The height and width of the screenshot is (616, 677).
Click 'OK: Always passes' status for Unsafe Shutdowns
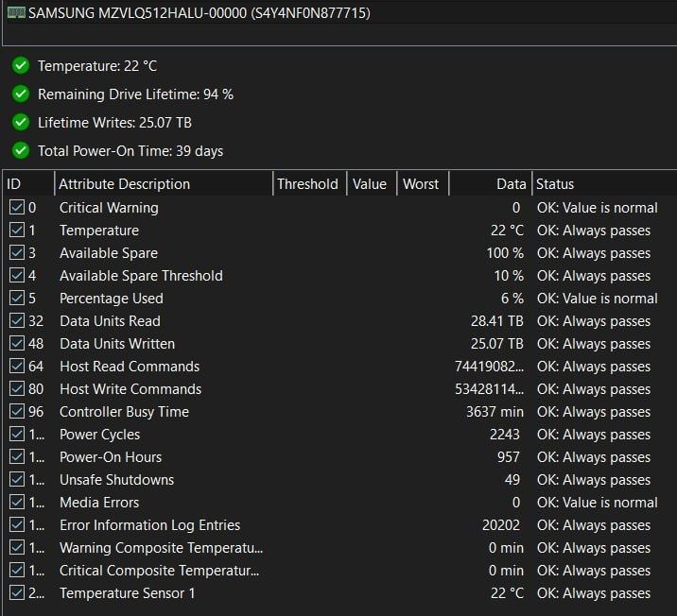594,480
